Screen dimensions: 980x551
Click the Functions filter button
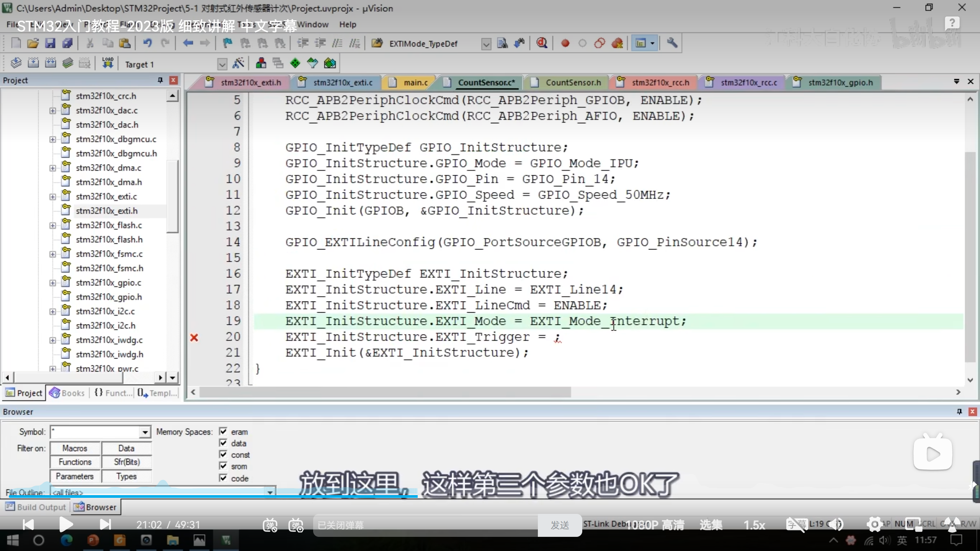click(75, 462)
